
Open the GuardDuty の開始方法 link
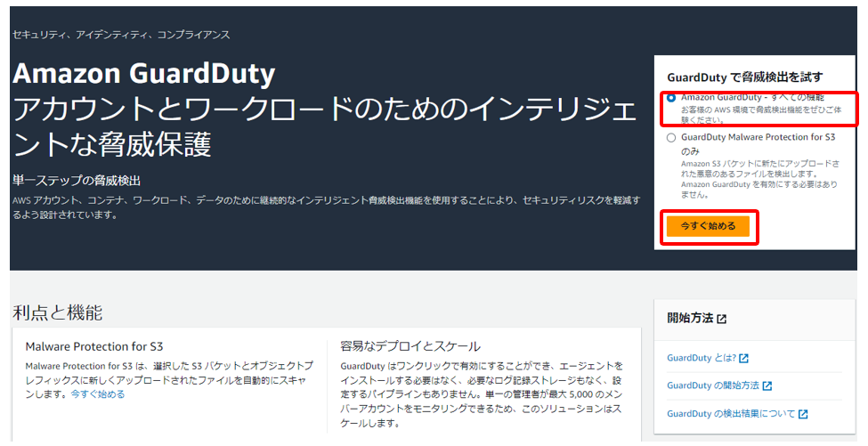[713, 385]
